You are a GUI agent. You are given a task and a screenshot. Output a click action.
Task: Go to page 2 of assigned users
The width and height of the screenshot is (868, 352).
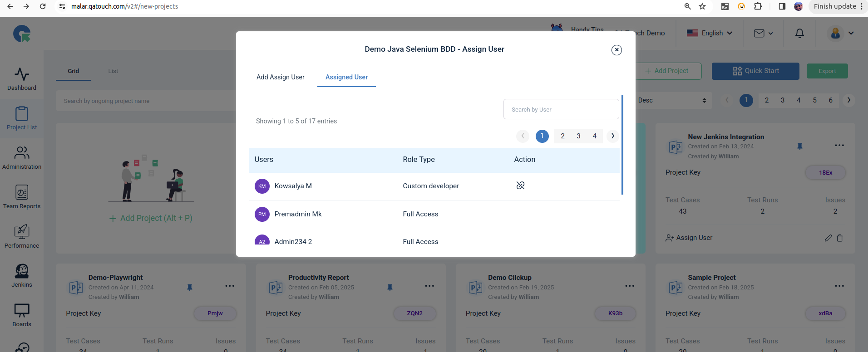562,136
